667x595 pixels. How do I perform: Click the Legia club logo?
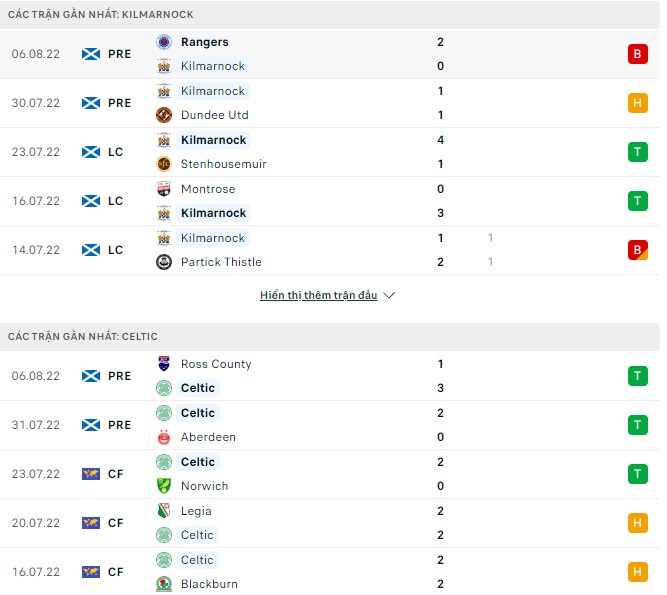(165, 511)
